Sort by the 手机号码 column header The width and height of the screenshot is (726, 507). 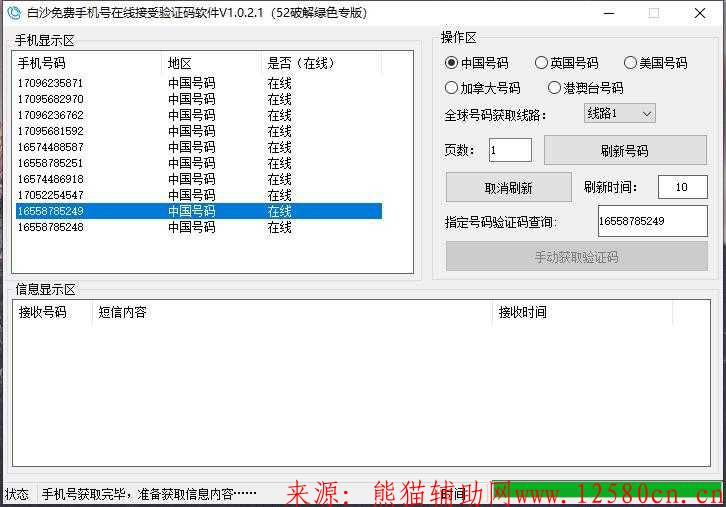[x=86, y=63]
